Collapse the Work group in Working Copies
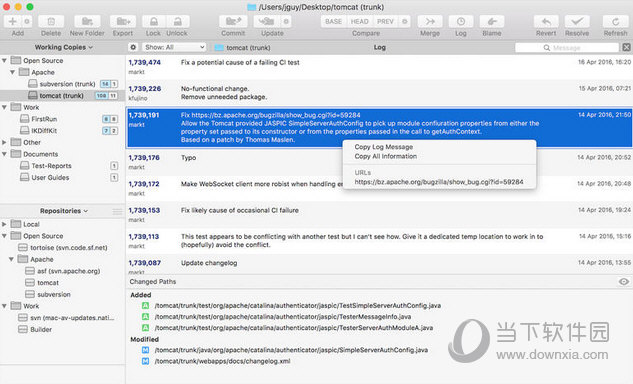 4,107
